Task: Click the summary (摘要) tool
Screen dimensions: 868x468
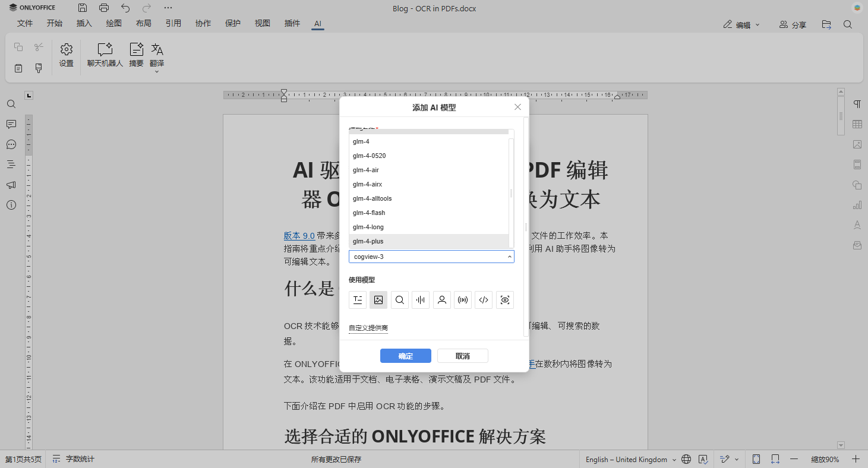Action: tap(137, 55)
